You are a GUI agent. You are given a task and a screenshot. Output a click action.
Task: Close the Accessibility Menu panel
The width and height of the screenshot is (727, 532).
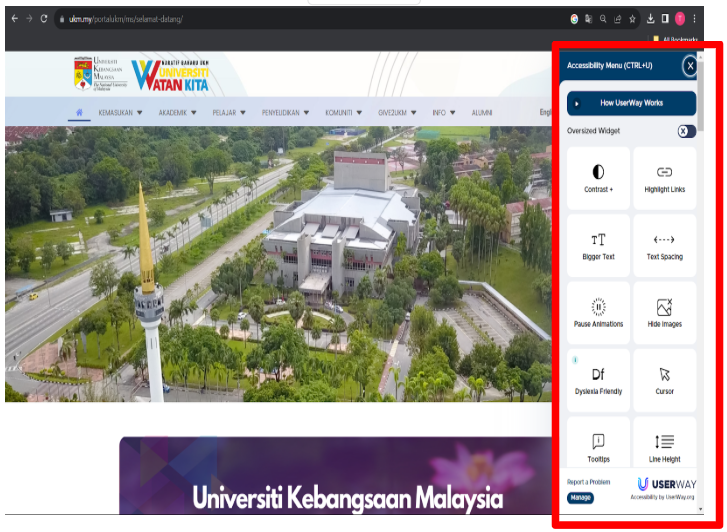[x=689, y=66]
